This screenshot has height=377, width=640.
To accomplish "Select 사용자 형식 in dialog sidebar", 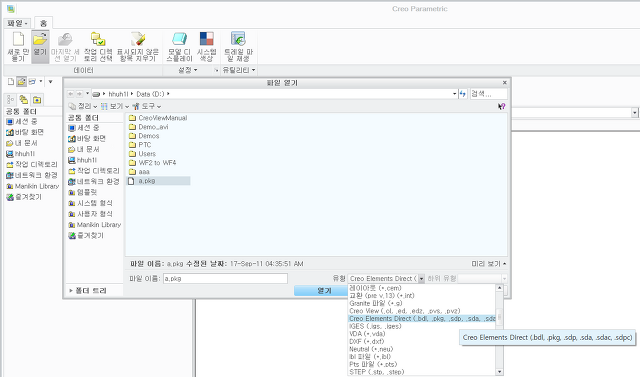I will click(x=90, y=214).
